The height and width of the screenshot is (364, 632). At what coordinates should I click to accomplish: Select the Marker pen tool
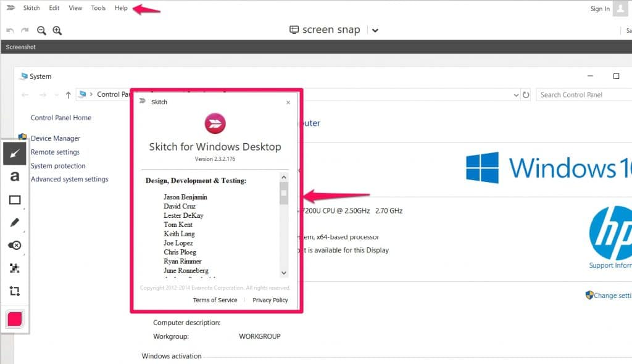15,223
